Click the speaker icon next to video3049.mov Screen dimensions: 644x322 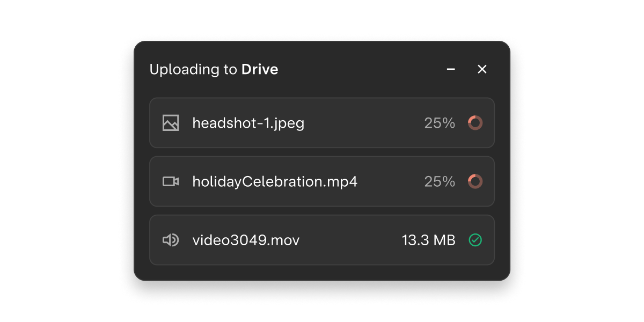[x=171, y=240]
